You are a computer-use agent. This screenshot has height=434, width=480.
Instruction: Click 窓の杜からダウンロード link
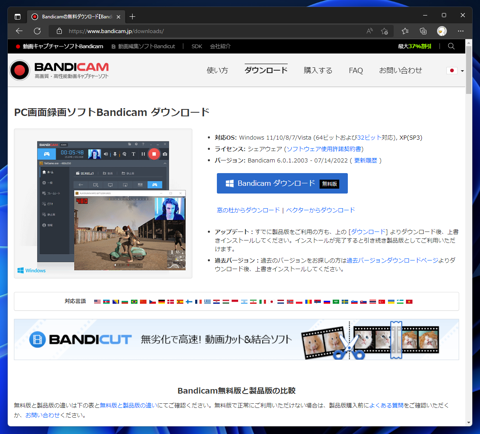(248, 210)
